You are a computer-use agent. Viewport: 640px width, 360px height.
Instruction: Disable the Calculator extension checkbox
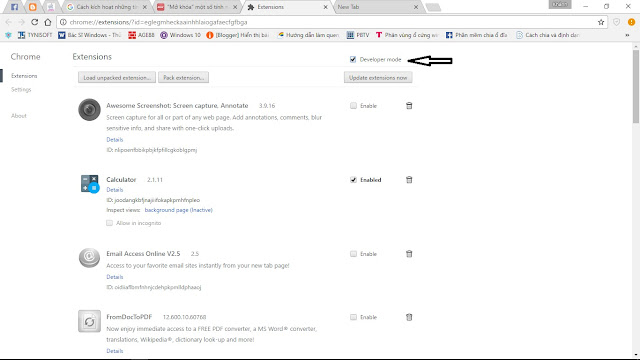click(353, 180)
